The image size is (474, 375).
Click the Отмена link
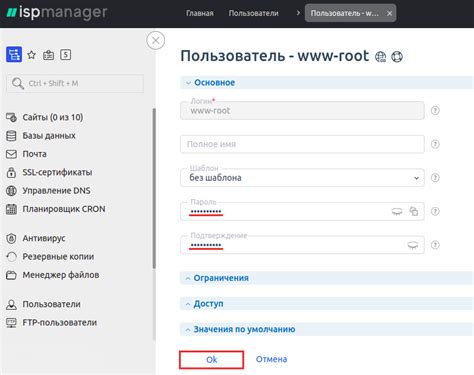tap(271, 359)
